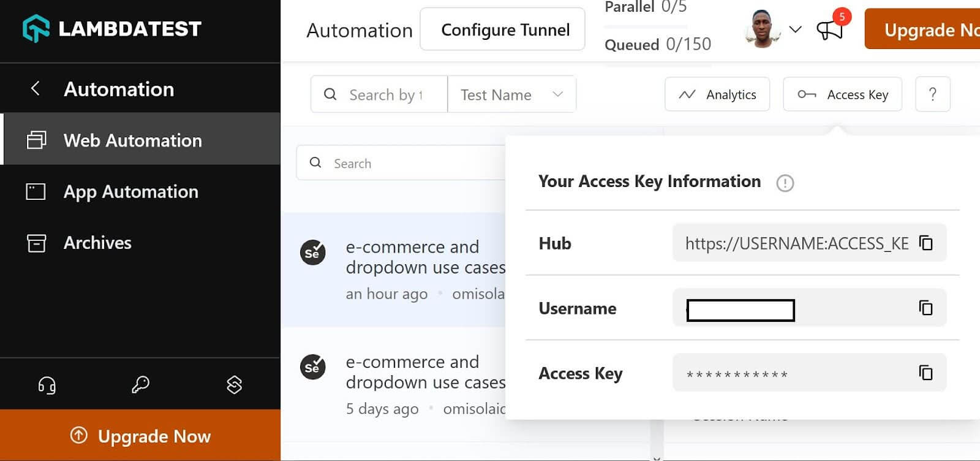
Task: Click the user profile avatar
Action: (x=763, y=29)
